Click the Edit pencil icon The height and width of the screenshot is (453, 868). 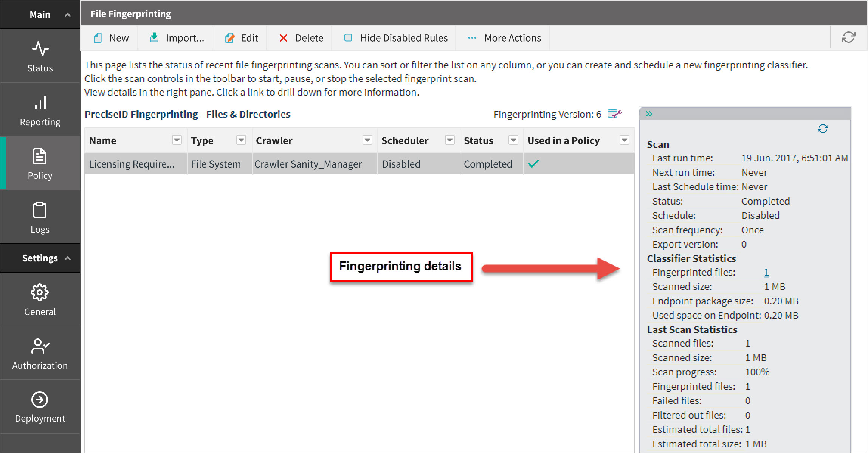pos(229,38)
